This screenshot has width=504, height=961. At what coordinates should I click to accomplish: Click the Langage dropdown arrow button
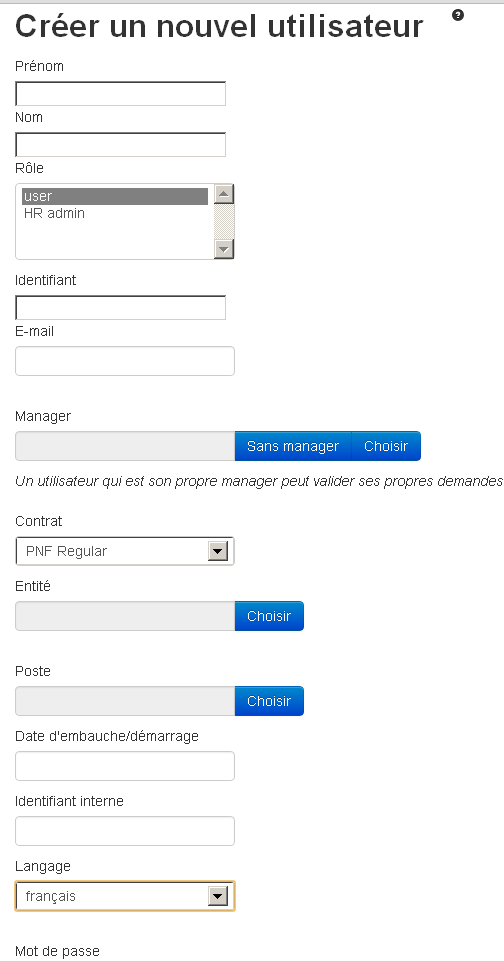pyautogui.click(x=218, y=897)
